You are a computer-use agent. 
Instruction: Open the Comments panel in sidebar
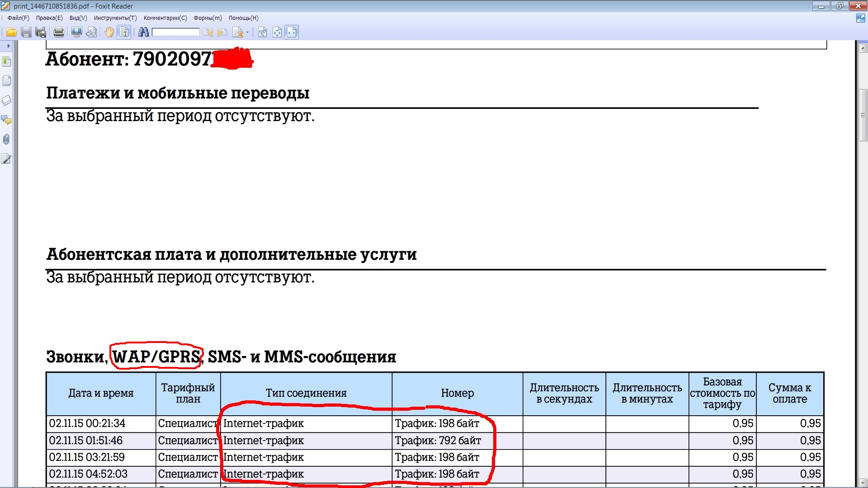[x=6, y=120]
